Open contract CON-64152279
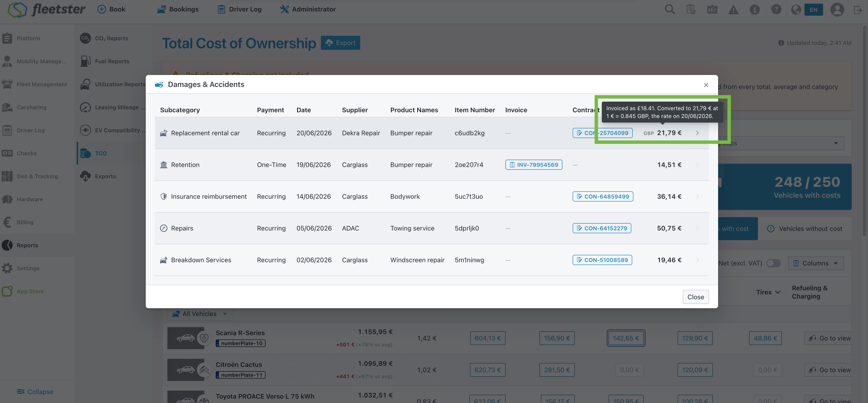868x403 pixels. point(601,228)
